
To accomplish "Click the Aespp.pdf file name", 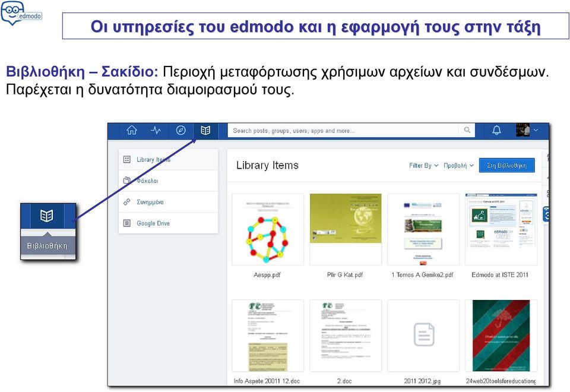I will pos(267,275).
